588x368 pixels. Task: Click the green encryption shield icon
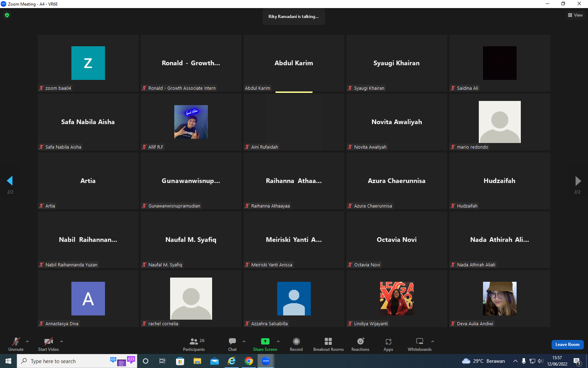point(7,15)
